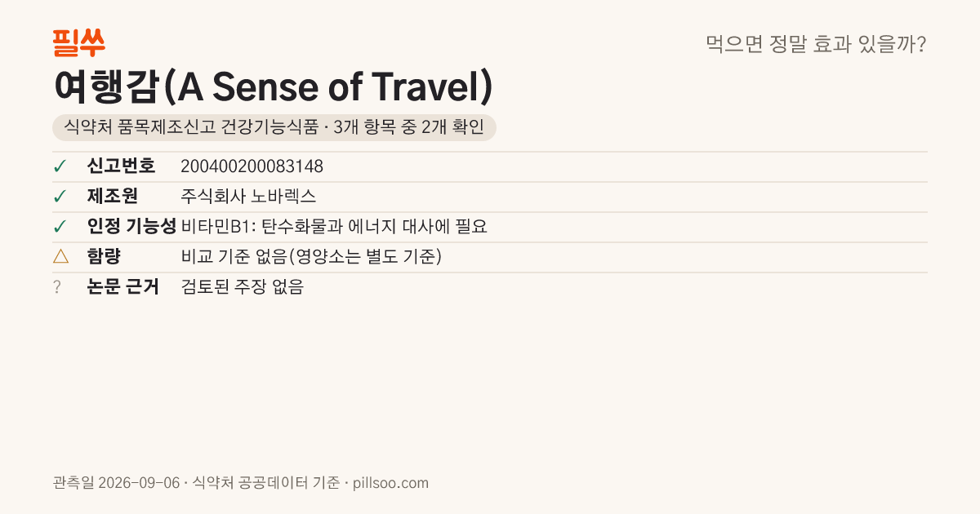This screenshot has height=514, width=980.
Task: Click the checkmark beside 인정 기능성
Action: [x=60, y=227]
